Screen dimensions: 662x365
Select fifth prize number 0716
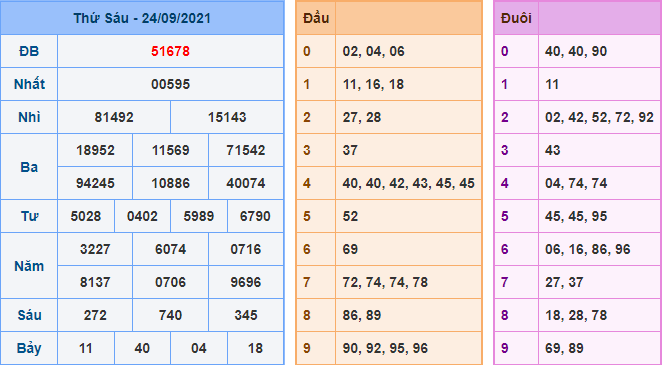point(246,249)
